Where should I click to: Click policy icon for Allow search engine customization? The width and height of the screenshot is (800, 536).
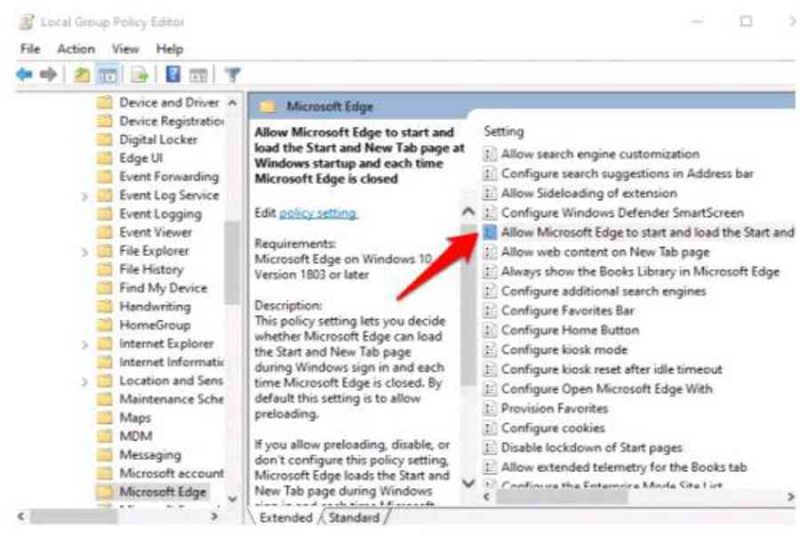[489, 154]
